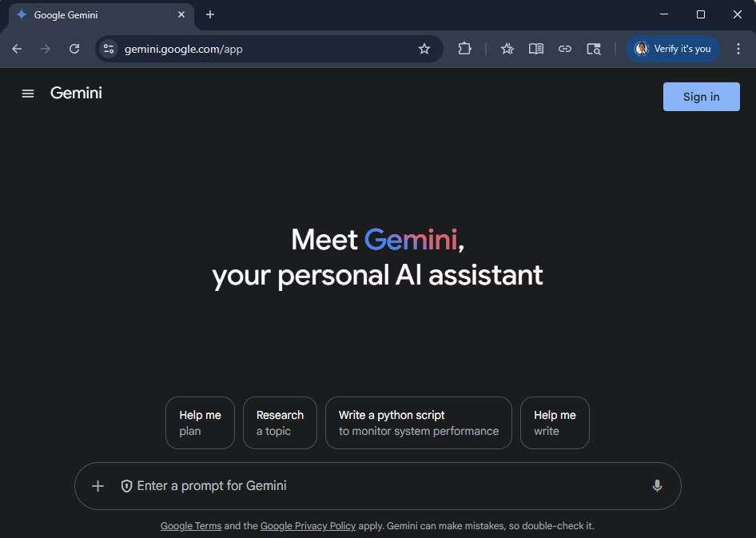Select the Write a python script suggestion
The height and width of the screenshot is (538, 756).
(418, 423)
